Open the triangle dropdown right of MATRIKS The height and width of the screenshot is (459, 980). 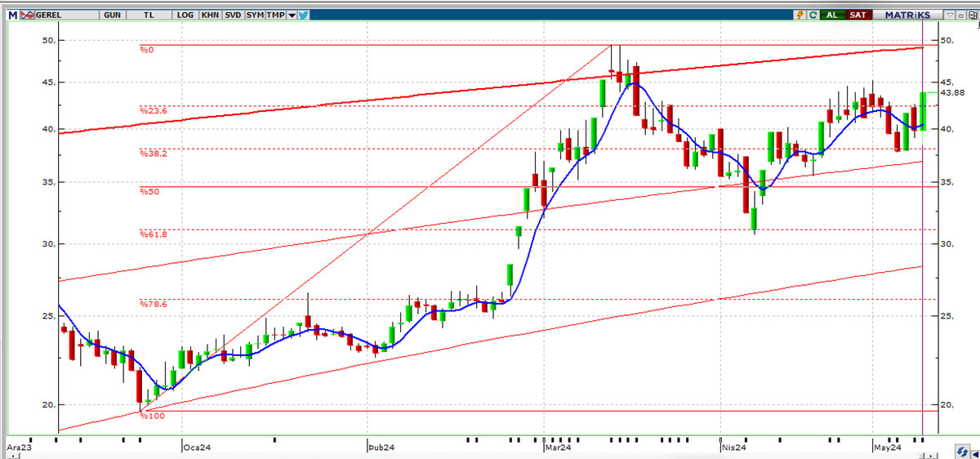coord(951,15)
